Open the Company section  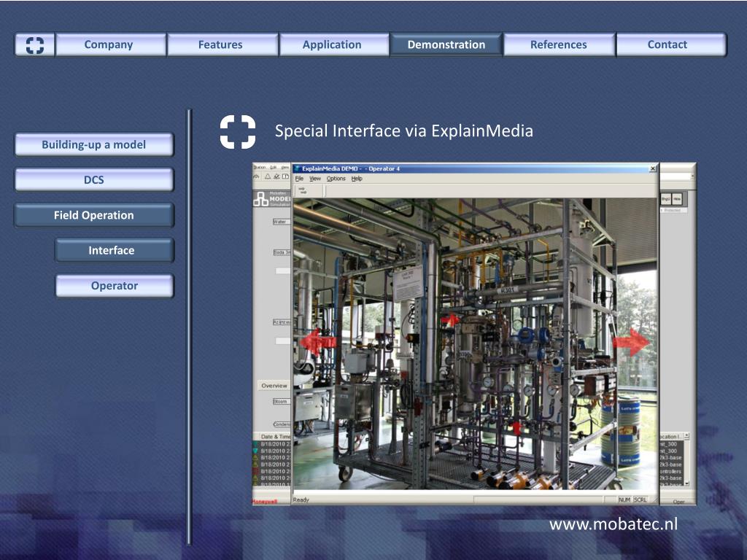tap(111, 44)
